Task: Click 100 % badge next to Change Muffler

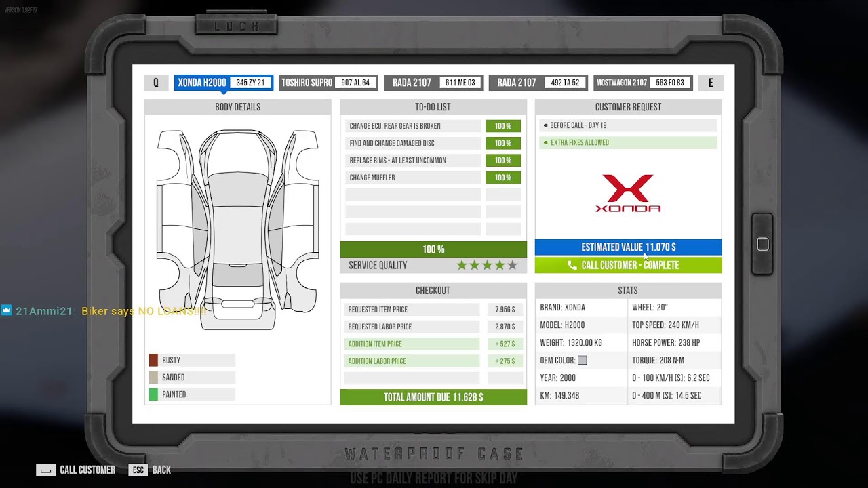Action: [x=503, y=178]
